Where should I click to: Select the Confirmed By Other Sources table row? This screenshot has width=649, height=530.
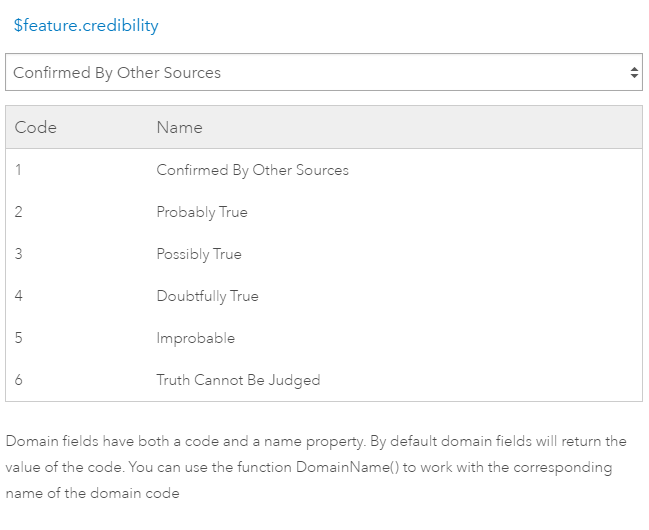pyautogui.click(x=324, y=170)
